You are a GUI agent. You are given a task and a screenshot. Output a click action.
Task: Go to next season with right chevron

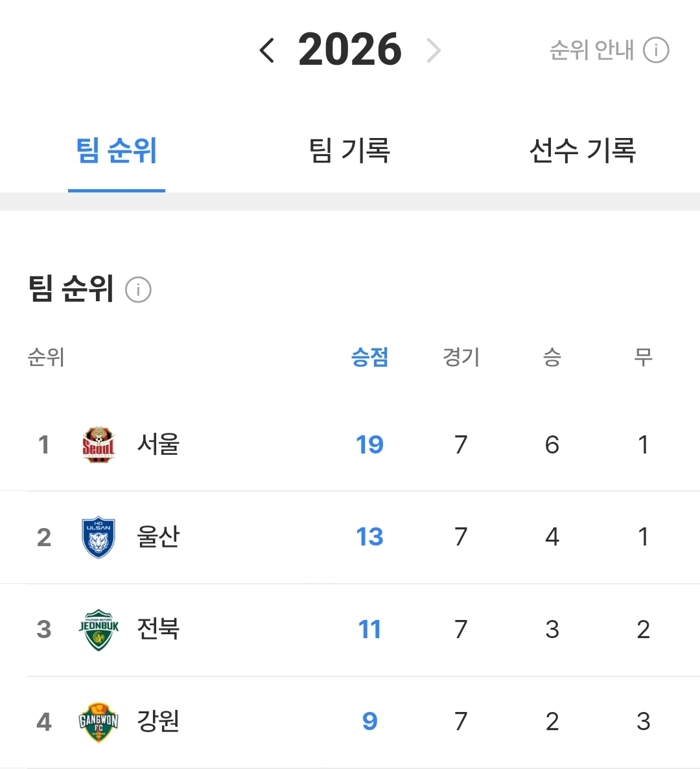tap(434, 50)
